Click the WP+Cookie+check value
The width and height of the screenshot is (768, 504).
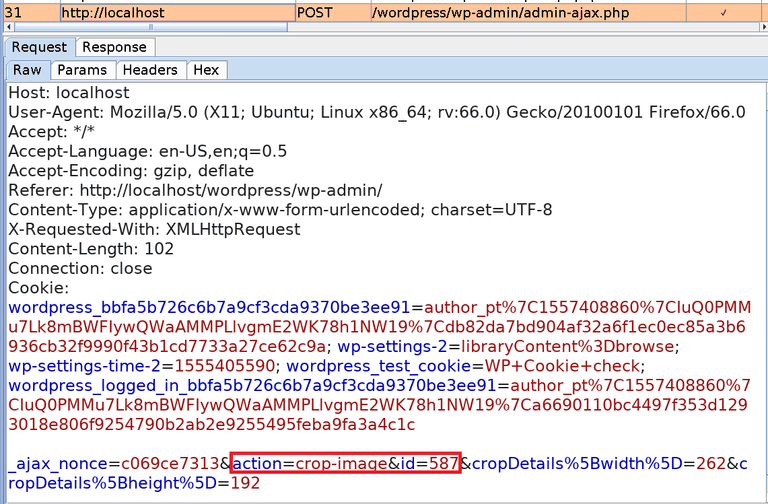tap(562, 366)
